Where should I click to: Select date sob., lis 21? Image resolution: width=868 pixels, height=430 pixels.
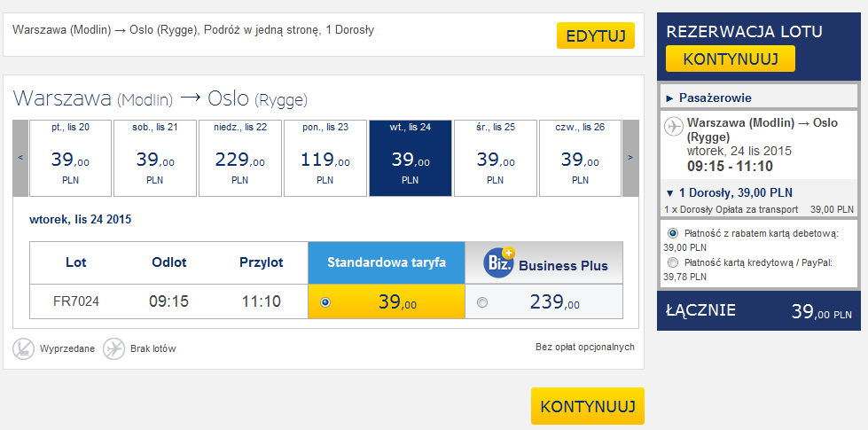[x=155, y=158]
